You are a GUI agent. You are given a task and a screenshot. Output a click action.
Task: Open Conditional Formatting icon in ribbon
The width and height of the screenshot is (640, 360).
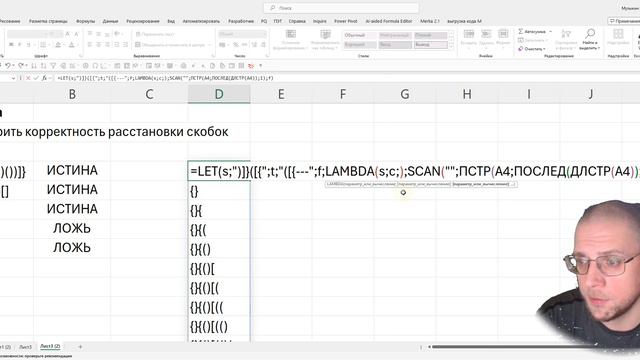coord(291,34)
